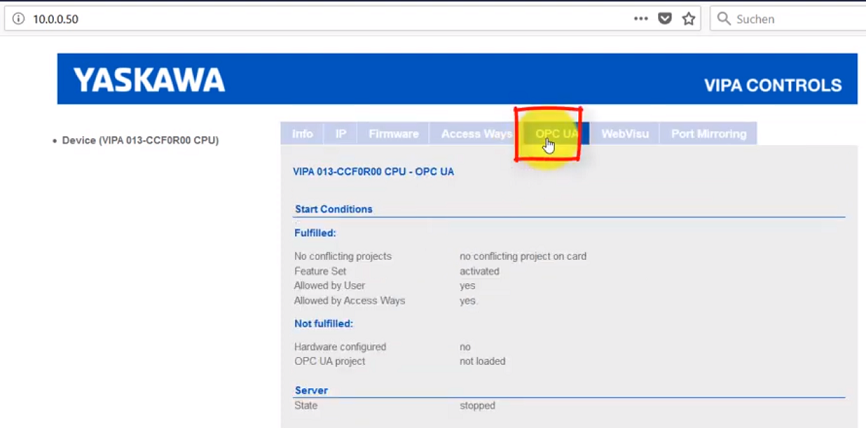Click the 'activated' value
The height and width of the screenshot is (428, 866).
(479, 271)
